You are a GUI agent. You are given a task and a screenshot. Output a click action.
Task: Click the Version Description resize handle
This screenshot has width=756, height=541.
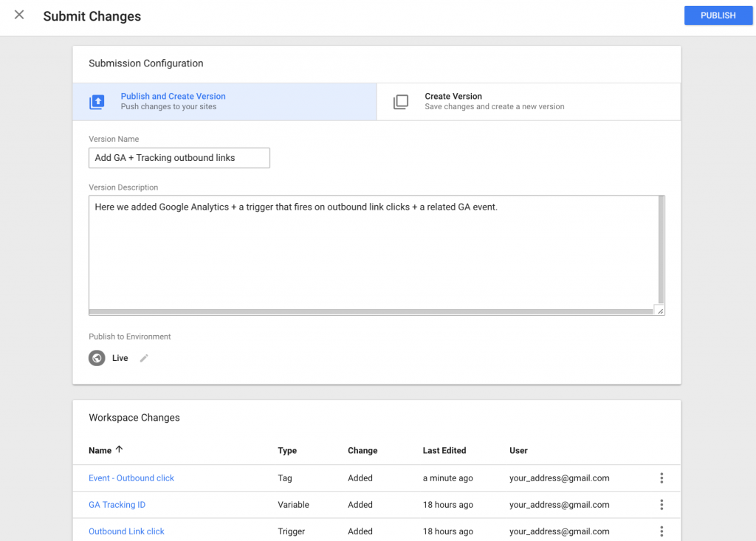pyautogui.click(x=659, y=310)
